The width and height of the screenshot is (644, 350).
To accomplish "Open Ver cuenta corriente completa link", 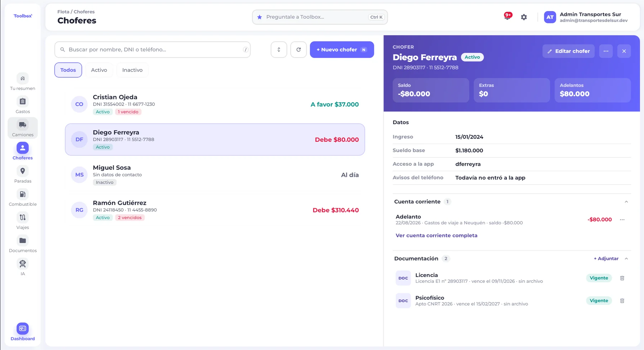I will pyautogui.click(x=436, y=235).
